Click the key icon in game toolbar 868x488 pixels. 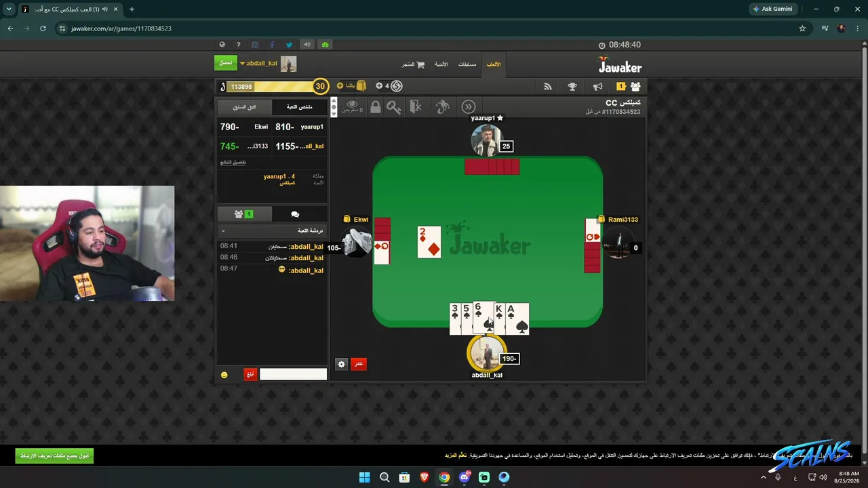(394, 106)
